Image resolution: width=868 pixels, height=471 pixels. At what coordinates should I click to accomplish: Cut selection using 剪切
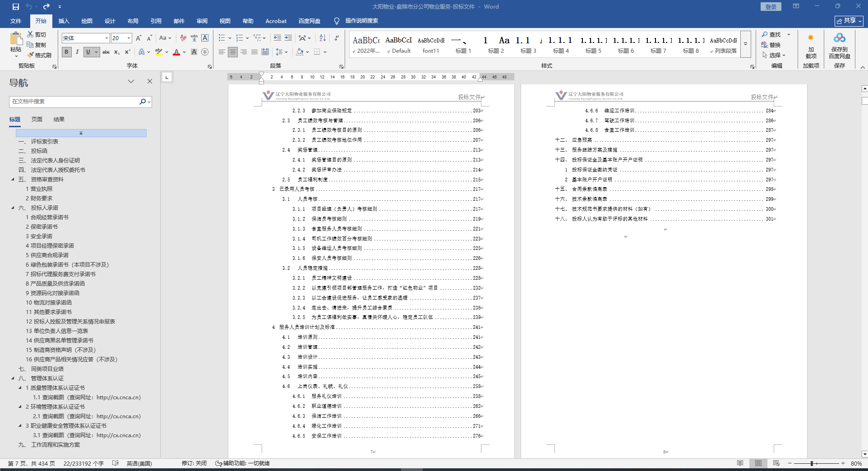point(37,34)
